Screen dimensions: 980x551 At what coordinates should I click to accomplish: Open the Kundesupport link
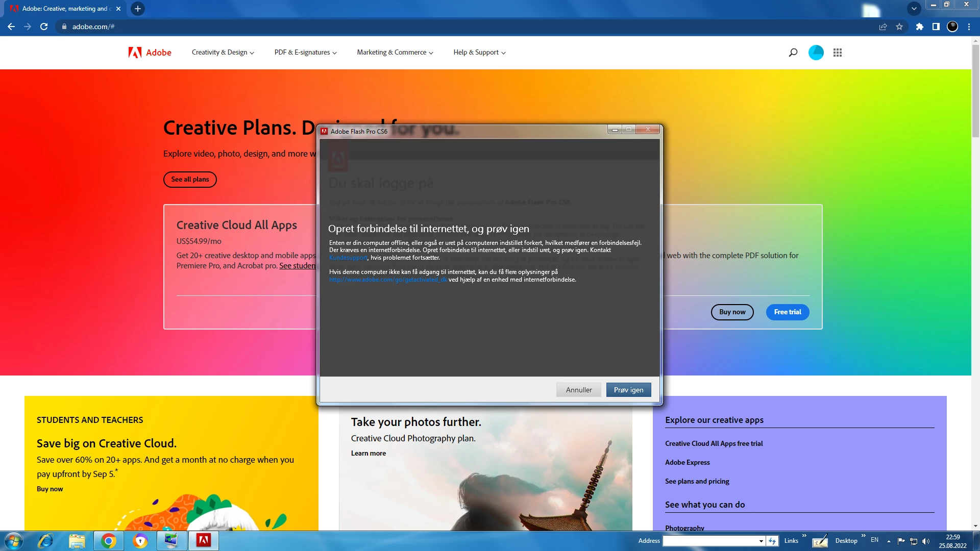348,258
